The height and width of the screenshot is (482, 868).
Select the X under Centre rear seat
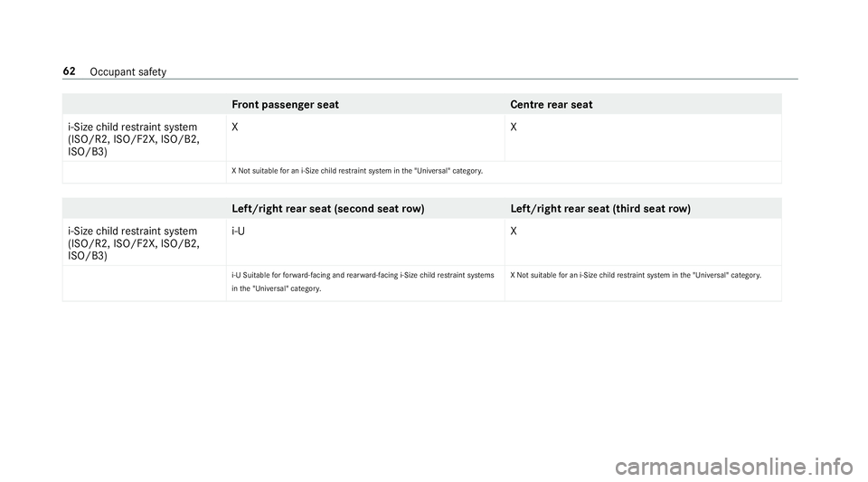click(514, 128)
